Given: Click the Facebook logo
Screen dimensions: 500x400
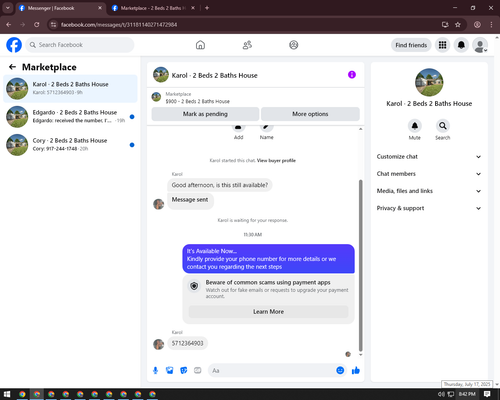Looking at the screenshot, I should [x=14, y=45].
